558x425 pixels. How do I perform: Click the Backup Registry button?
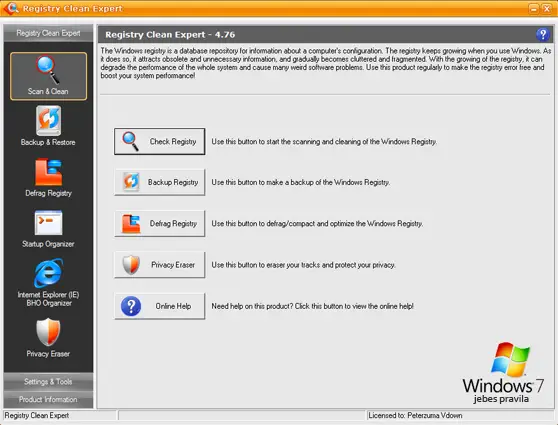[159, 182]
